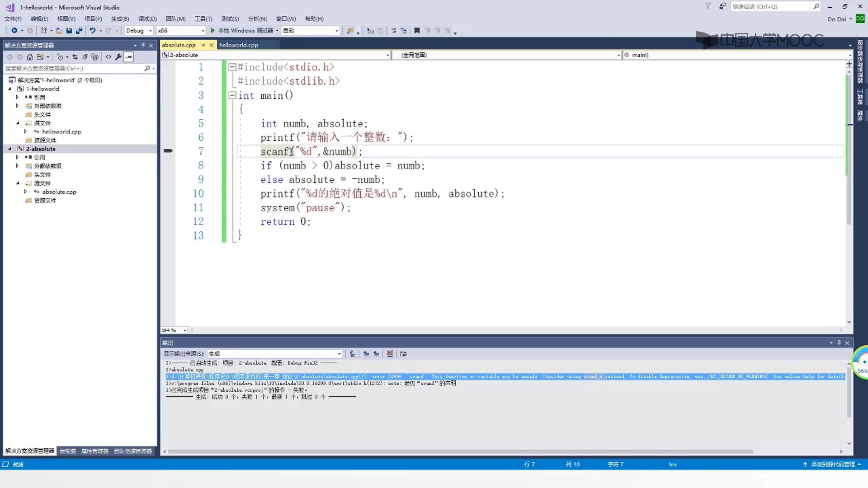
Task: Click the quick launch search box
Action: pyautogui.click(x=775, y=6)
